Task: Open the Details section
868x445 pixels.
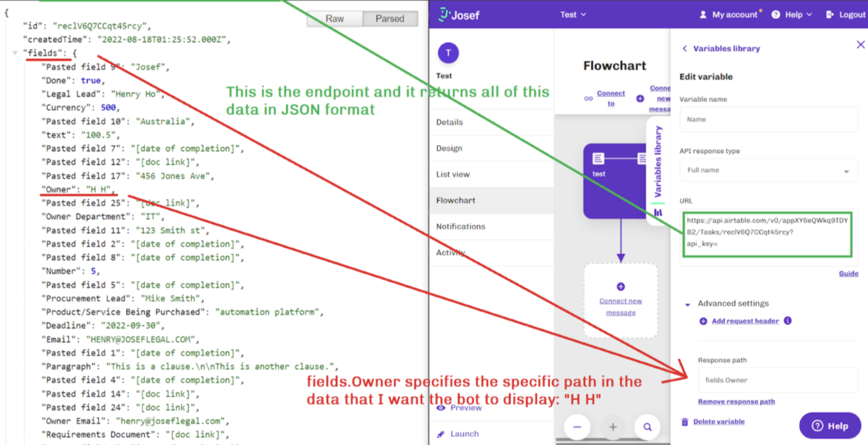Action: coord(491,122)
